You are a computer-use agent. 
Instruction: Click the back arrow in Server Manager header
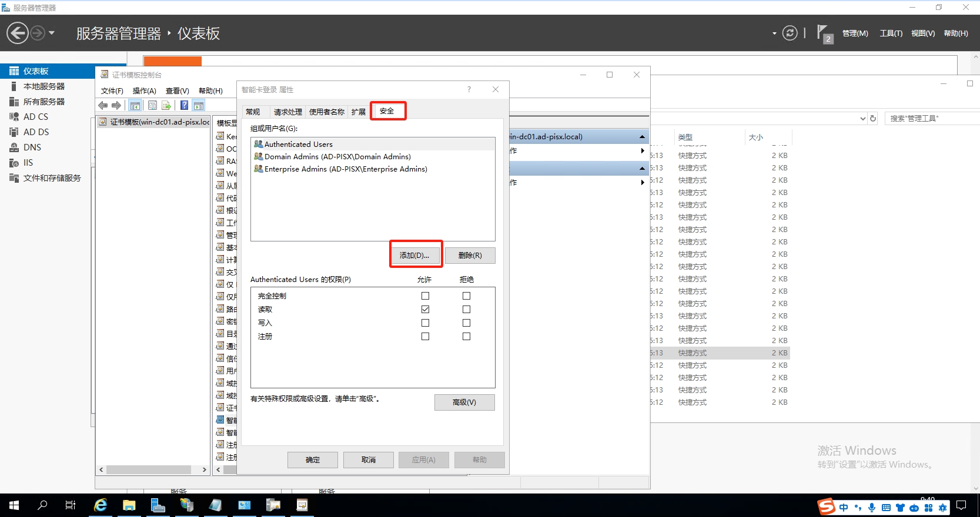point(18,33)
